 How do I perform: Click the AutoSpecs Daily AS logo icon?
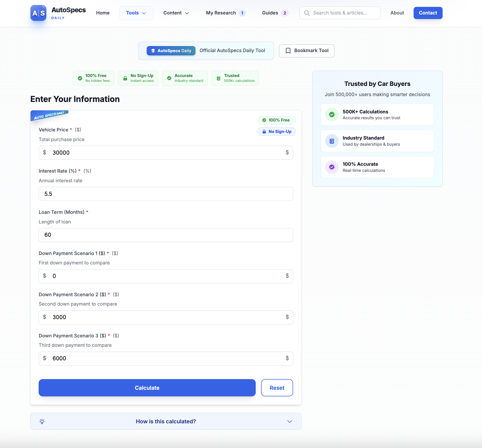tap(38, 13)
